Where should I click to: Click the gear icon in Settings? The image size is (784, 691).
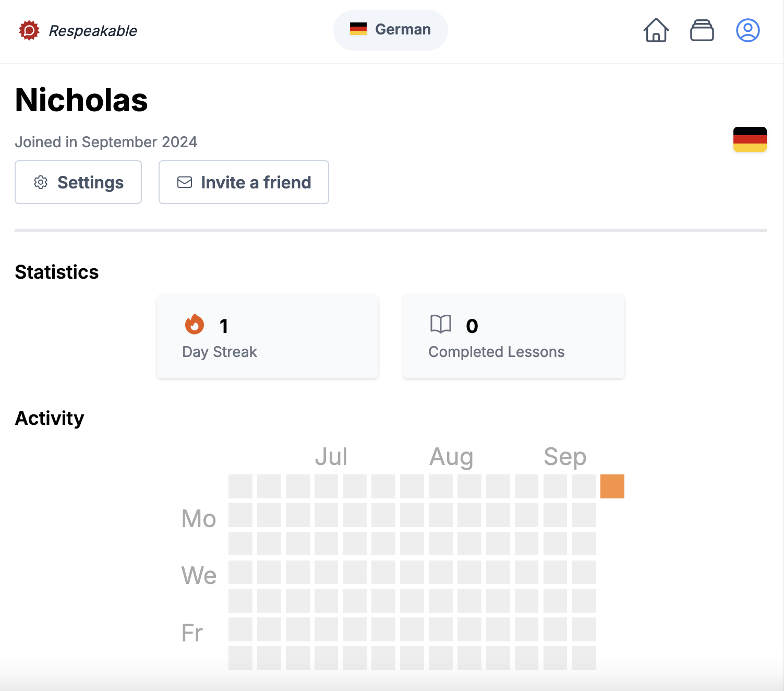(x=41, y=182)
